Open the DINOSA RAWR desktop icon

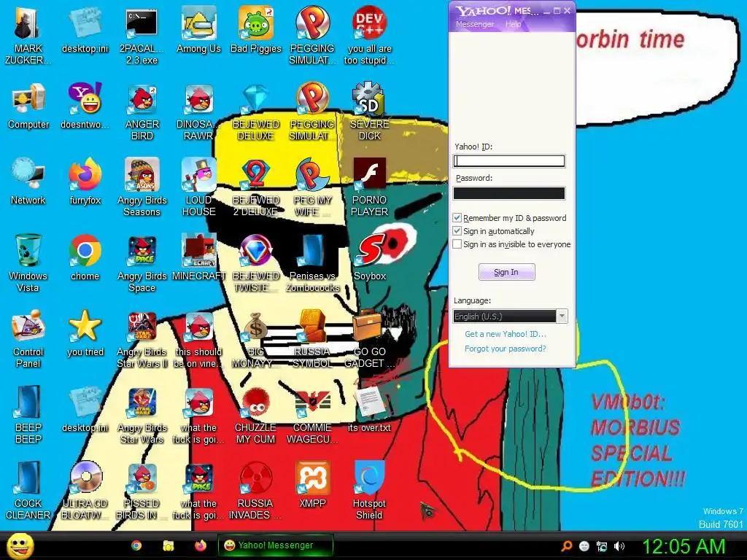pyautogui.click(x=198, y=111)
